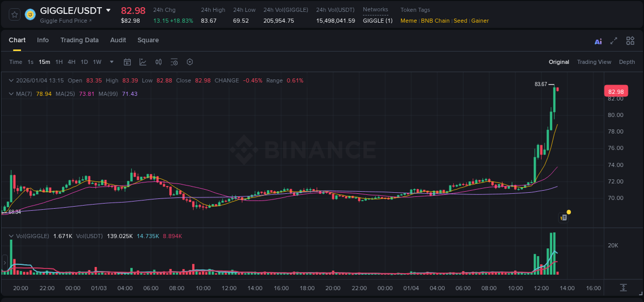Open the extra time intervals dropdown
644x302 pixels.
(111, 62)
